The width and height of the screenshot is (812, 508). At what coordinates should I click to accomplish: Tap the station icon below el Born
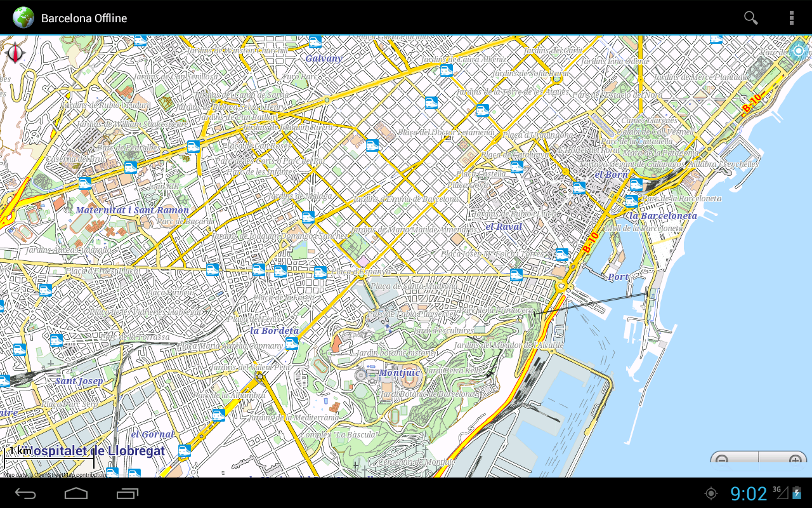point(579,187)
